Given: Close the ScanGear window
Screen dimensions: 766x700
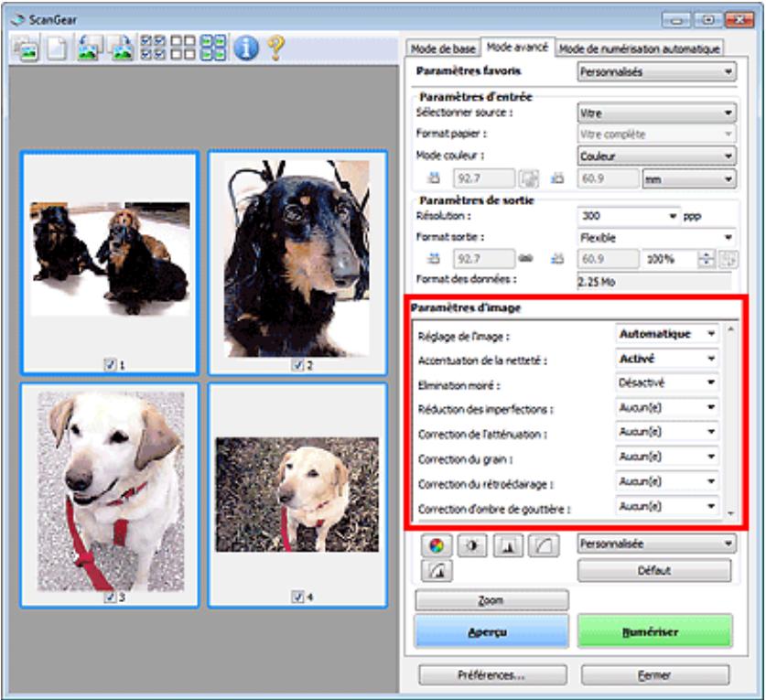Looking at the screenshot, I should coord(740,20).
